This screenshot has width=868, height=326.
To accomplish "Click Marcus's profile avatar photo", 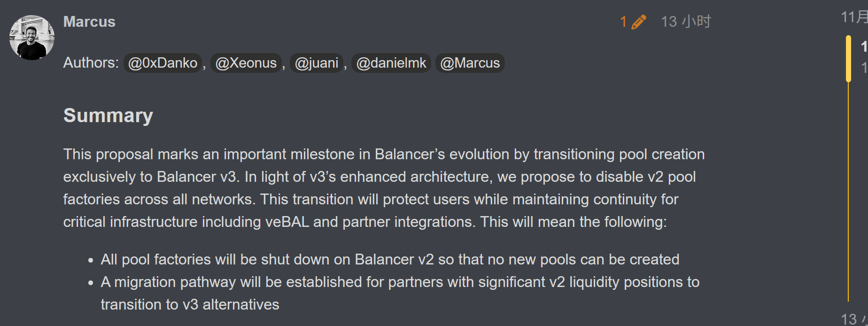I will pos(32,38).
